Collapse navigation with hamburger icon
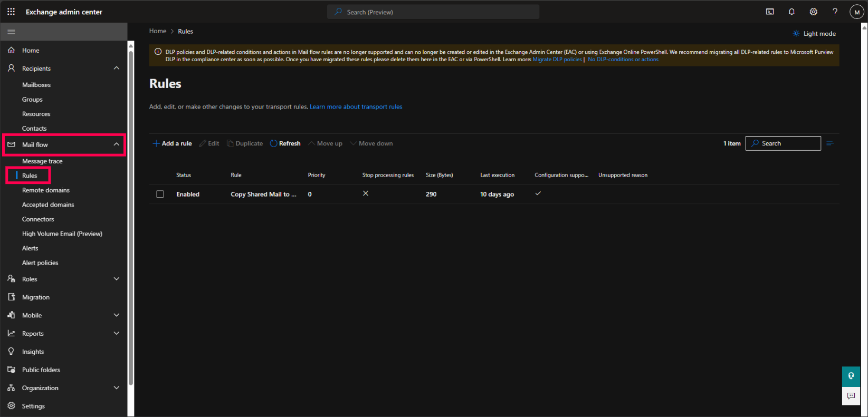The width and height of the screenshot is (868, 417). 11,32
